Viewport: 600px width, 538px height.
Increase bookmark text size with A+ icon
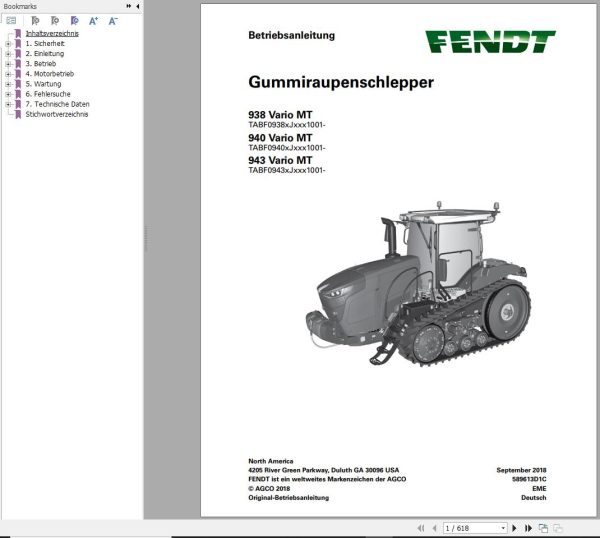coord(93,21)
